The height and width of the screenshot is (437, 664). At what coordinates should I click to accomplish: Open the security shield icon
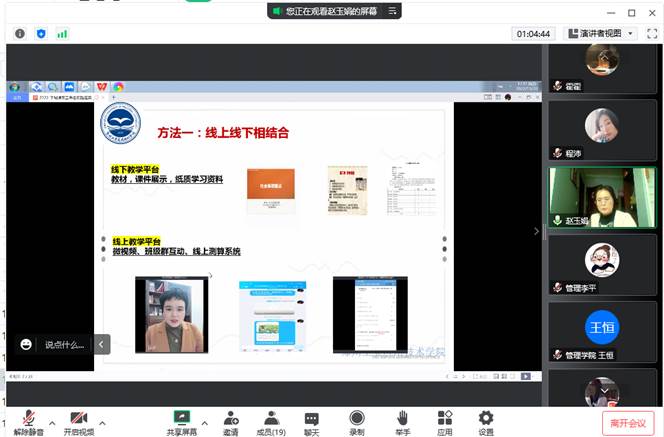(41, 33)
